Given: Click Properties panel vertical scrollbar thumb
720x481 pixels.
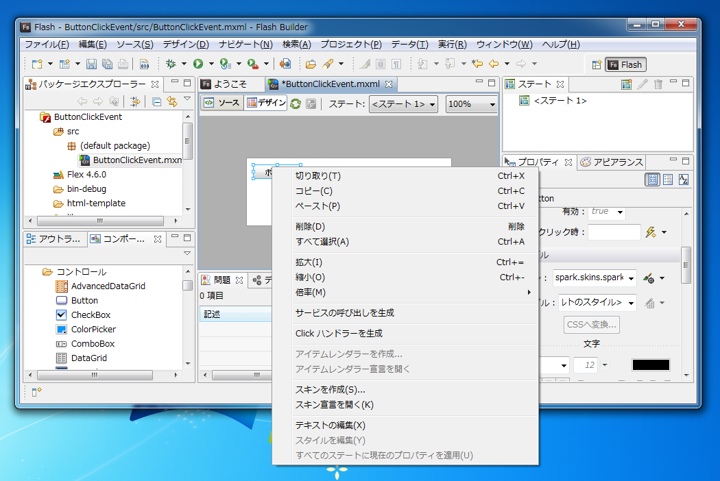Looking at the screenshot, I should (686, 265).
